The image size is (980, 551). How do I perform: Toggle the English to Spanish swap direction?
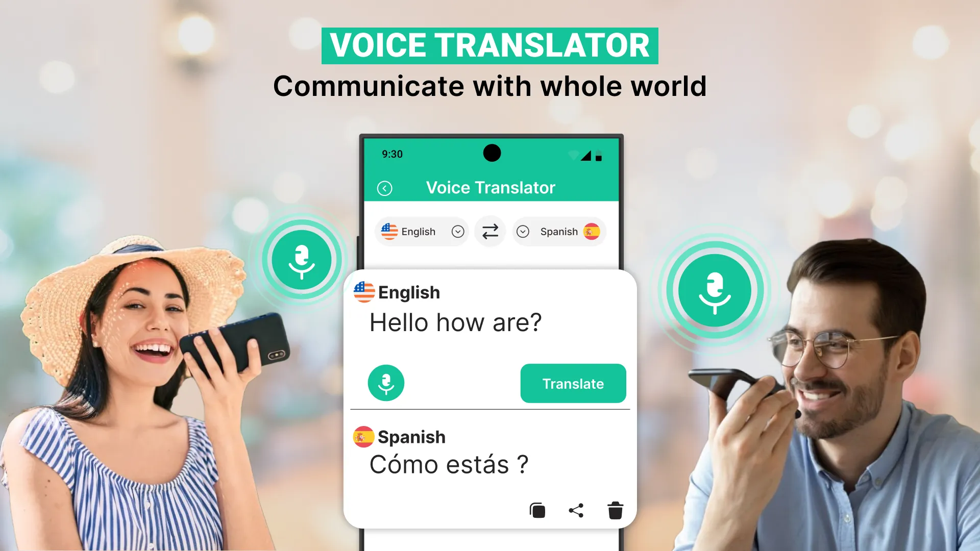pyautogui.click(x=489, y=232)
